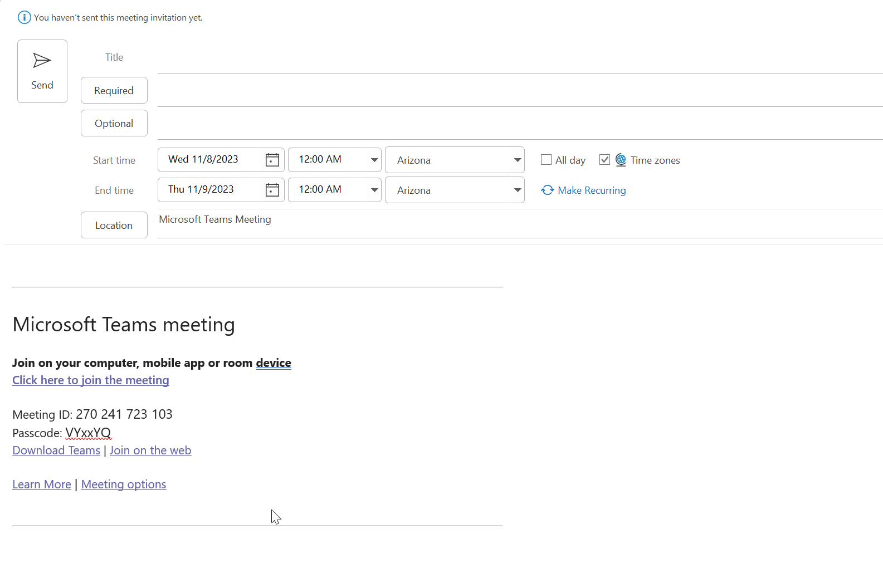This screenshot has width=883, height=588.
Task: Click the Optional attendees button
Action: (x=114, y=123)
